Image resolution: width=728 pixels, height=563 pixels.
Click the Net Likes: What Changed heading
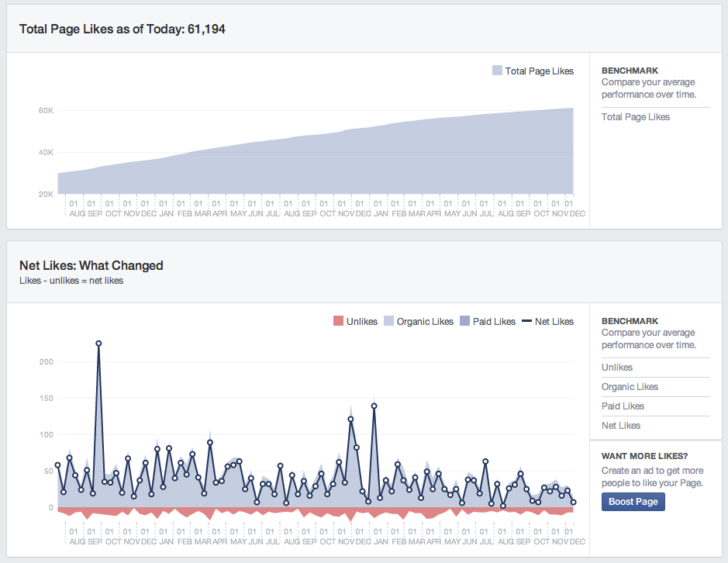91,266
